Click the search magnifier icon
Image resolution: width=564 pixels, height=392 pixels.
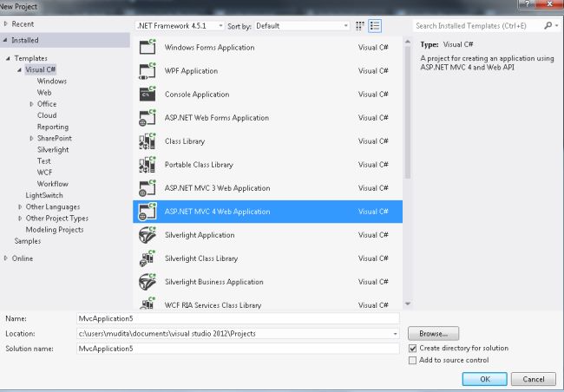tap(548, 25)
